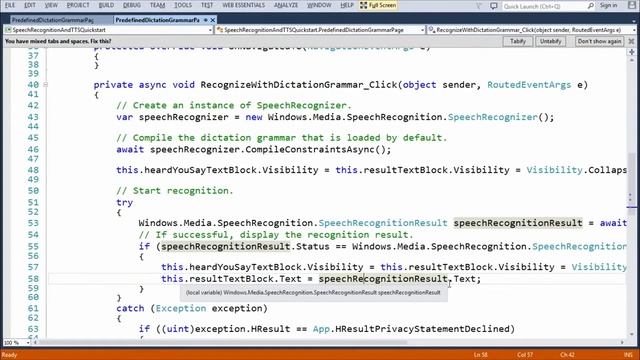Exit Full Screen mode button
The height and width of the screenshot is (360, 640).
click(x=378, y=5)
